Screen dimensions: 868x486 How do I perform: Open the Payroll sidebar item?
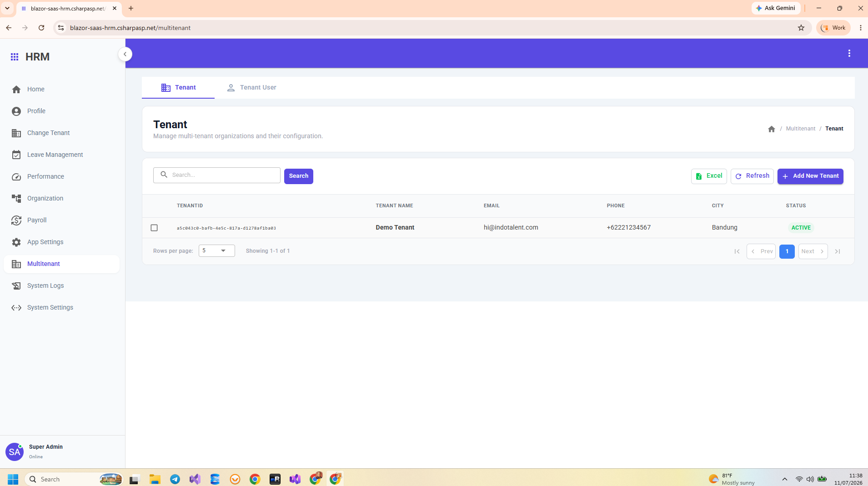tap(61, 220)
